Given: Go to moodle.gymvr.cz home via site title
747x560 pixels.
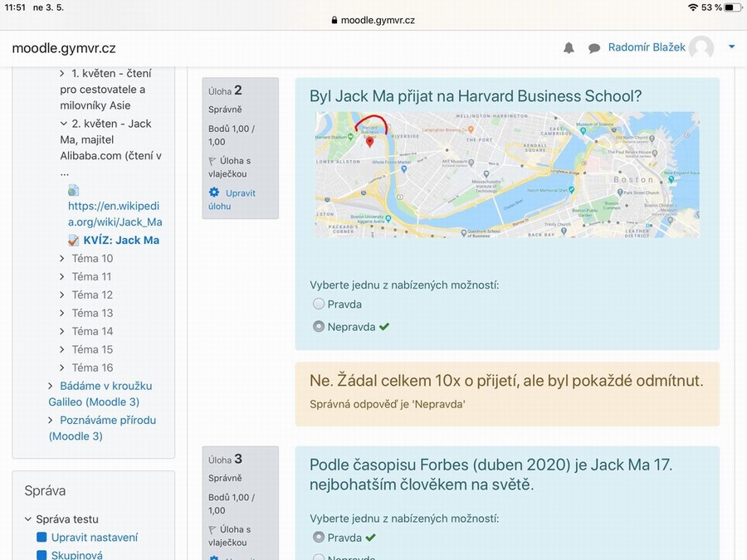Looking at the screenshot, I should click(x=64, y=48).
